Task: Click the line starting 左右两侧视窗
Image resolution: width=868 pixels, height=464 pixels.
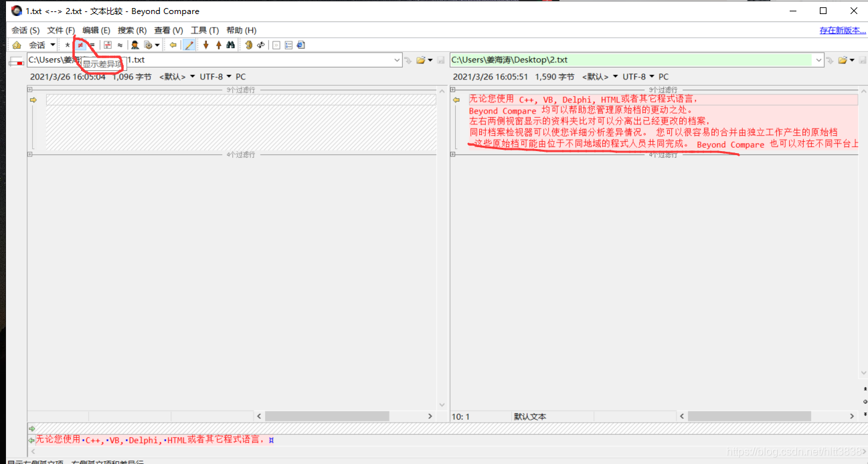Action: (x=590, y=122)
